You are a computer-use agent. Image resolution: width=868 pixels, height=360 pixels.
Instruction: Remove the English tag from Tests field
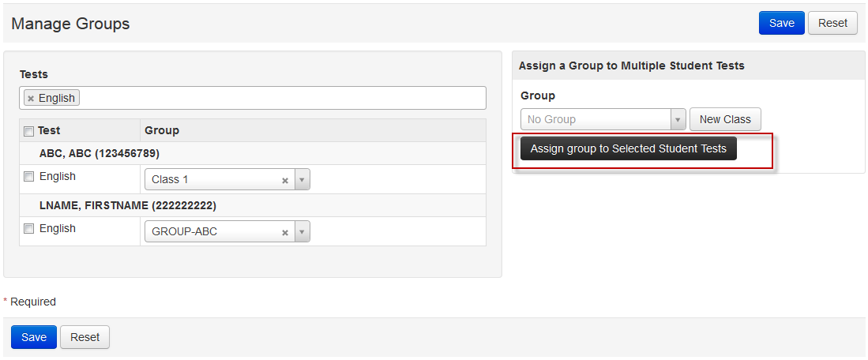point(31,99)
